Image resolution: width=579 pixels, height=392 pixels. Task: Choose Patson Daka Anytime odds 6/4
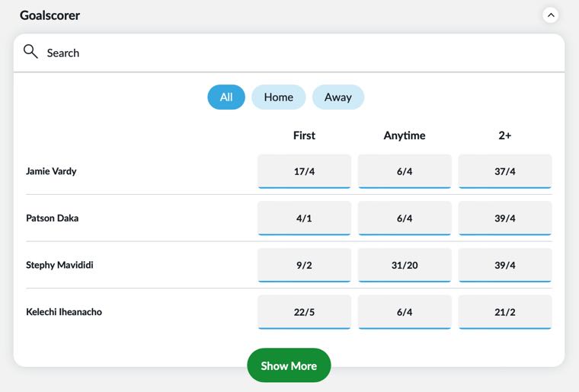click(x=405, y=218)
